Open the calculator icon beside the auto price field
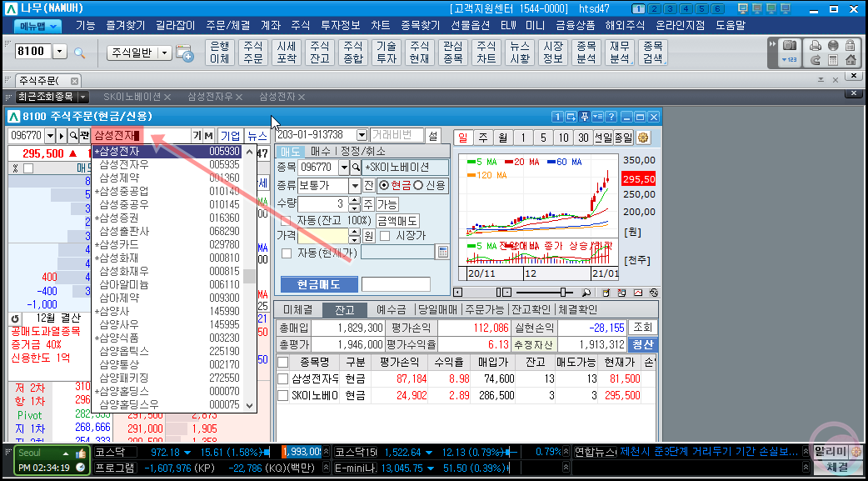The width and height of the screenshot is (868, 481). (442, 252)
